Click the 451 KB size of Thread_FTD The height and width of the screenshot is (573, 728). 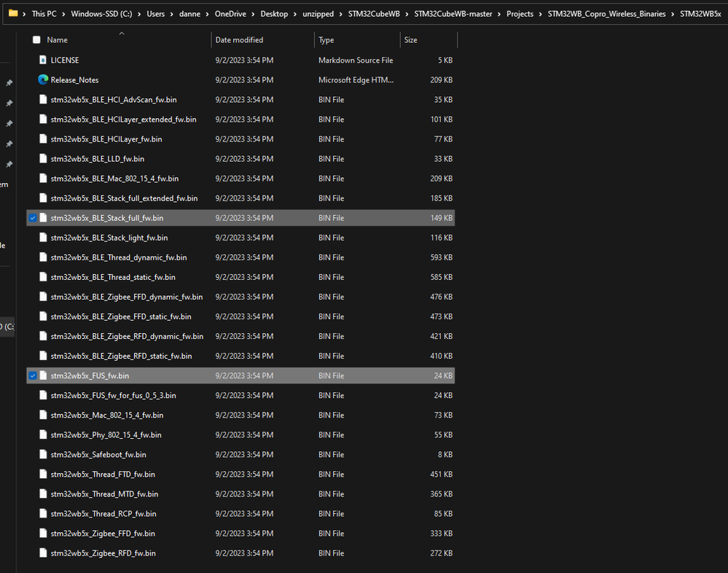(441, 474)
